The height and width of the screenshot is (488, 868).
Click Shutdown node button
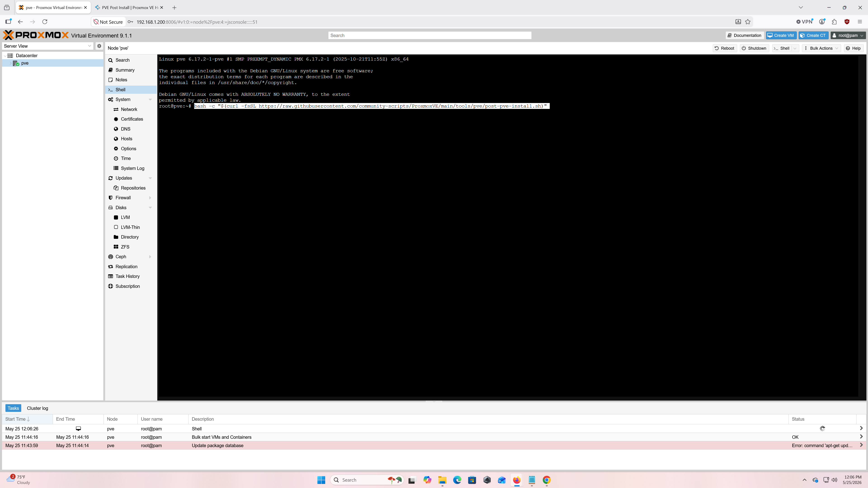pyautogui.click(x=754, y=48)
